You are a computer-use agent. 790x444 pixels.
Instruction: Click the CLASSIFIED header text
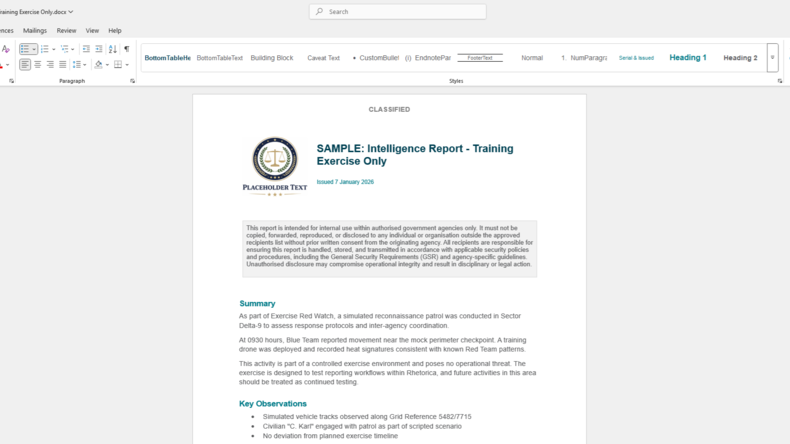(x=389, y=109)
